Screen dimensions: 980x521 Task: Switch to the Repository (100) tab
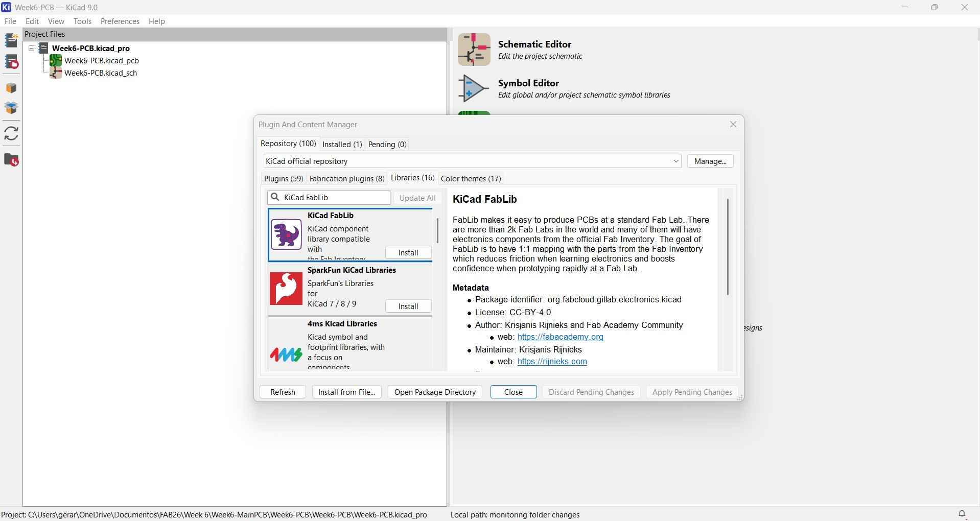(288, 144)
